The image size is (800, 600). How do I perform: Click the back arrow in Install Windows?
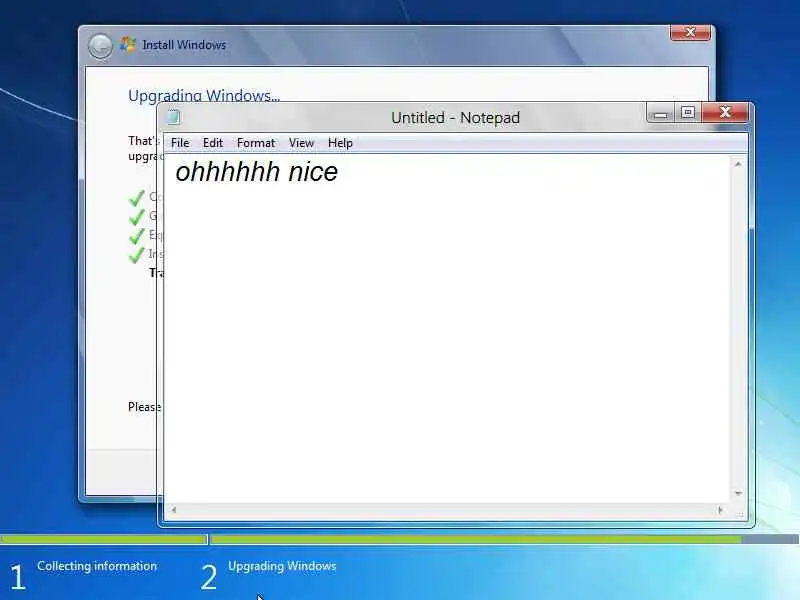(101, 46)
